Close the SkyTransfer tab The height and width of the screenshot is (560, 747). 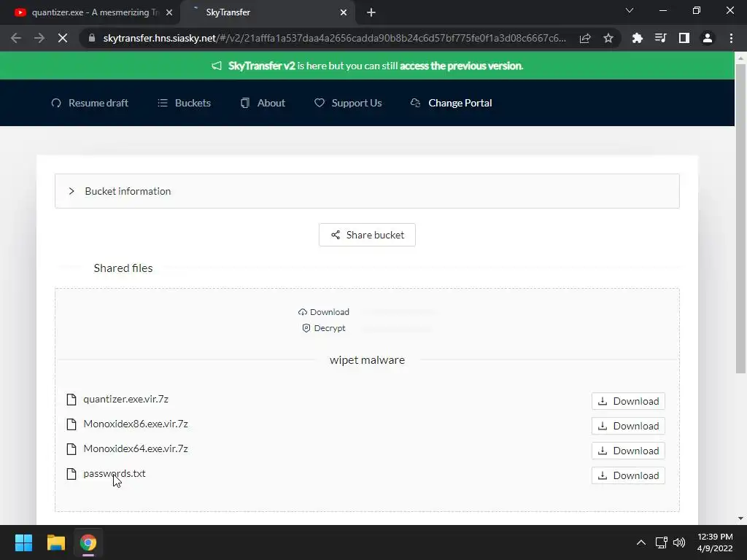pos(344,12)
